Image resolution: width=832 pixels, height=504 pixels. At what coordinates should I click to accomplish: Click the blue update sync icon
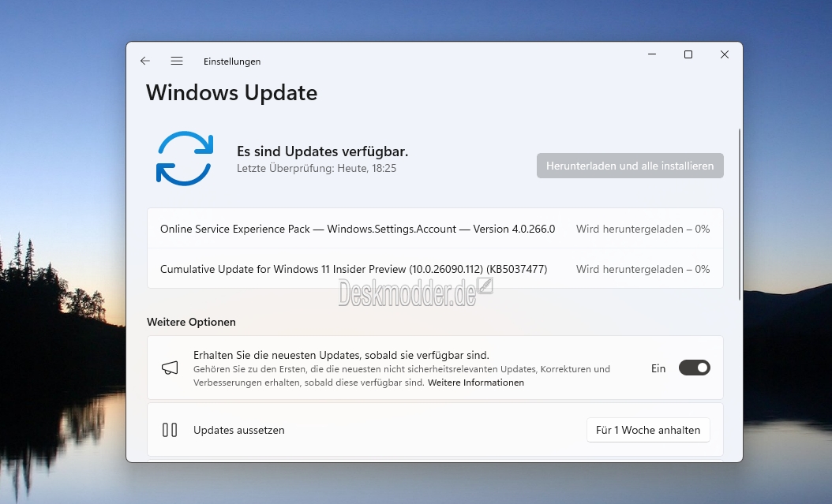pyautogui.click(x=185, y=159)
